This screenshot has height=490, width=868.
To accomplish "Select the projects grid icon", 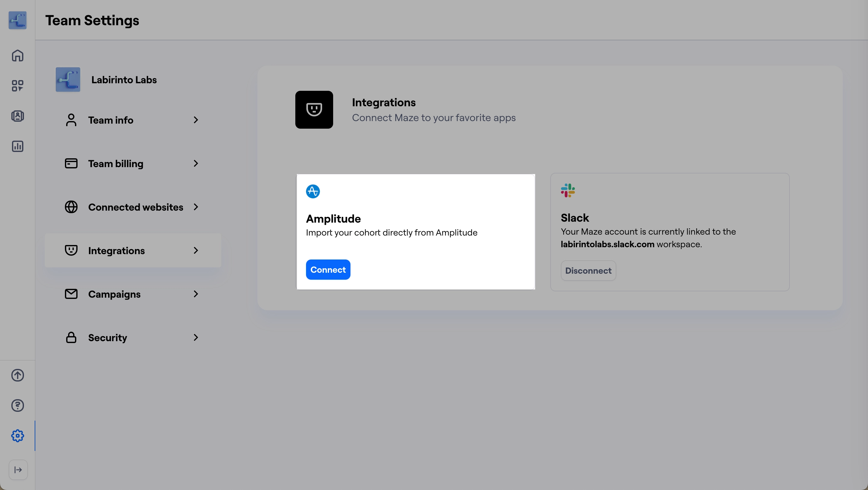I will point(17,85).
